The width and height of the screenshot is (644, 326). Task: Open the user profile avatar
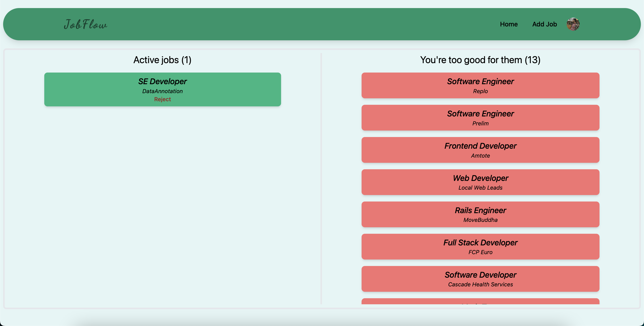pos(573,24)
